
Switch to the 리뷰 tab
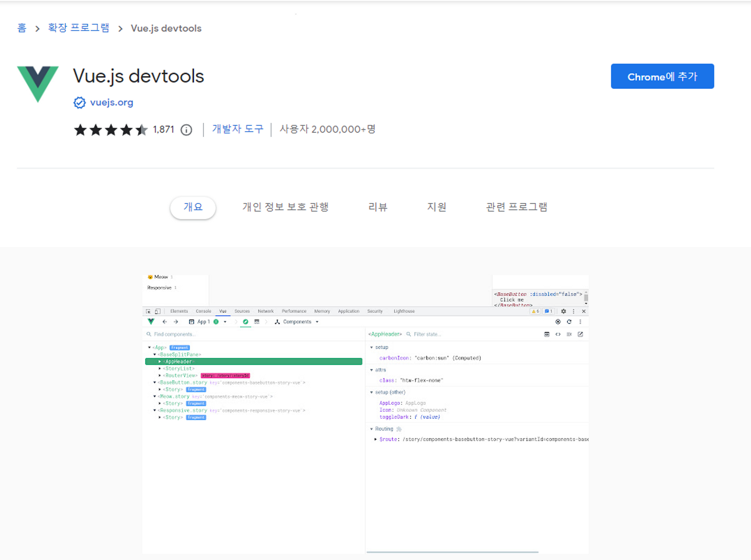tap(377, 207)
